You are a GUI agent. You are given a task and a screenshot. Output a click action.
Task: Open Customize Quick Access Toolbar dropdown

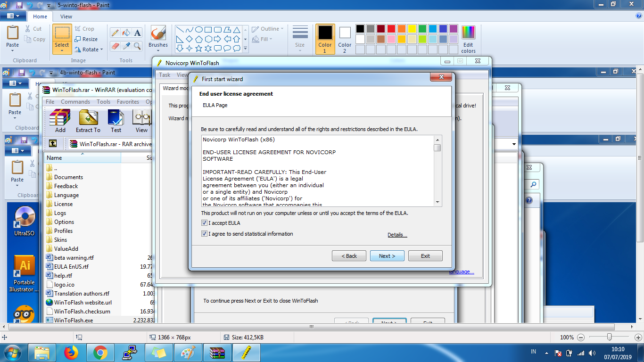(x=50, y=6)
